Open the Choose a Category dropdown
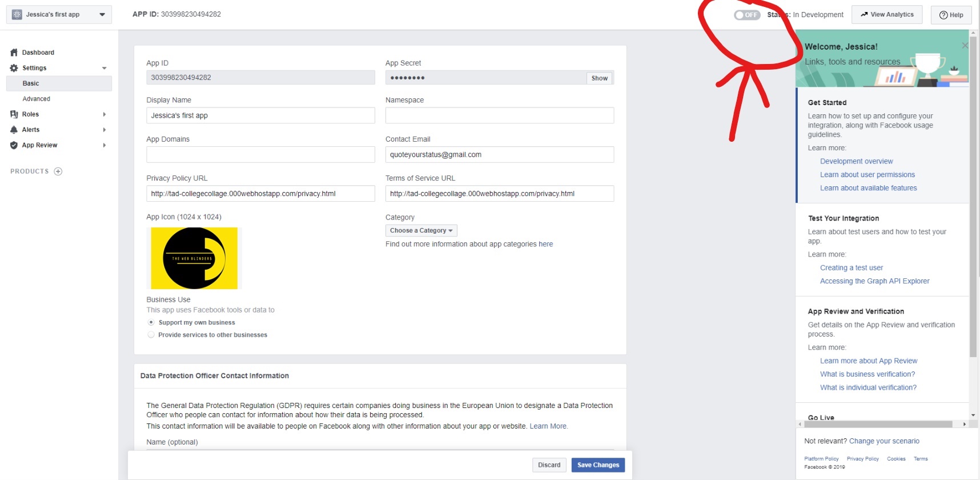Image resolution: width=980 pixels, height=480 pixels. coord(421,230)
